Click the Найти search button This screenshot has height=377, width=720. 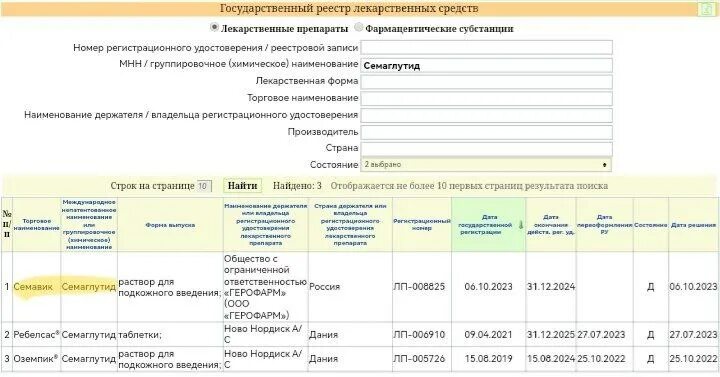[x=242, y=186]
